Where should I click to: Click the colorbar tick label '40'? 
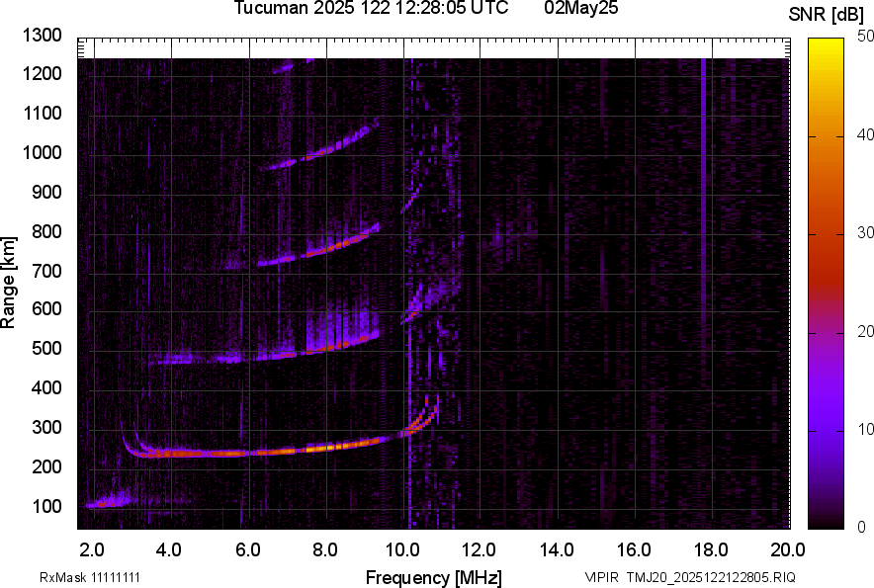point(866,134)
